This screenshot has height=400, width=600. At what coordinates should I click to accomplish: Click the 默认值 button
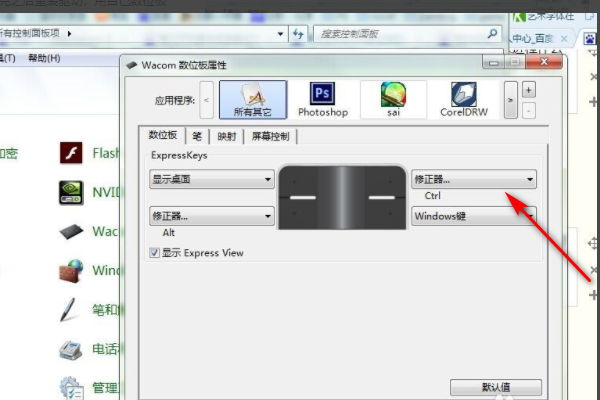coord(496,387)
